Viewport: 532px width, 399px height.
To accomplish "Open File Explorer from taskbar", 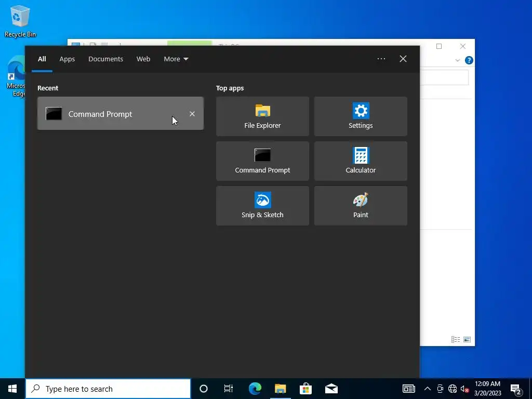I will pos(280,389).
